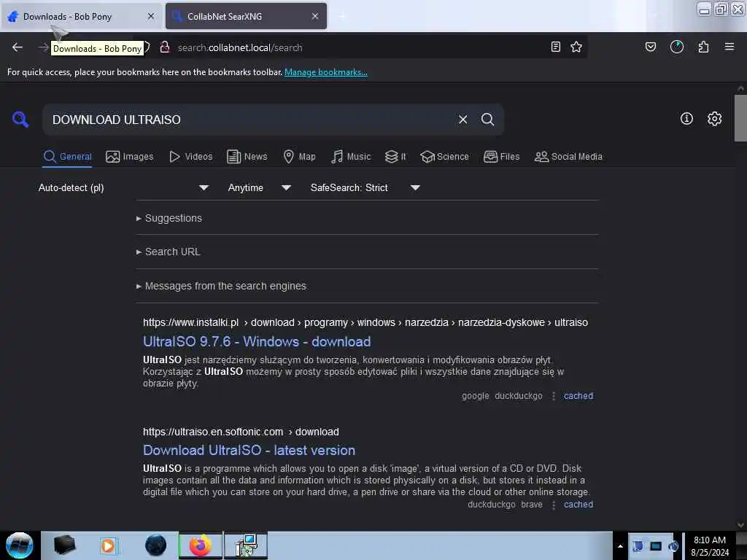Open the extensions puzzle icon
The image size is (747, 560).
703,47
